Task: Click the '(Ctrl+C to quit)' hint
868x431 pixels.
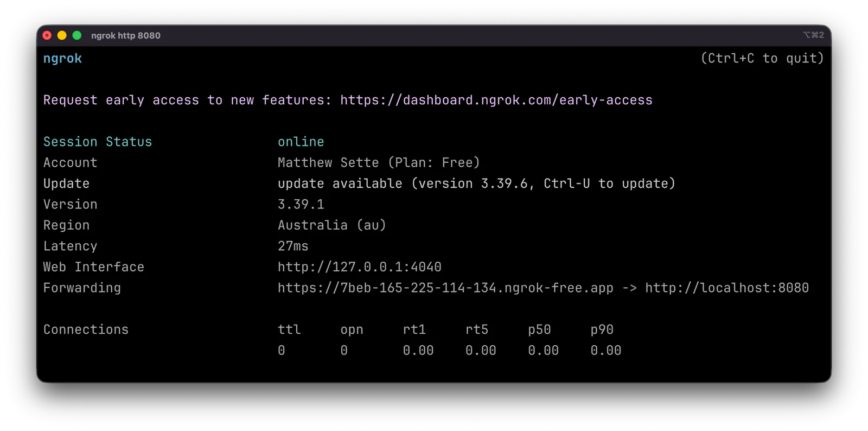Action: pyautogui.click(x=762, y=59)
